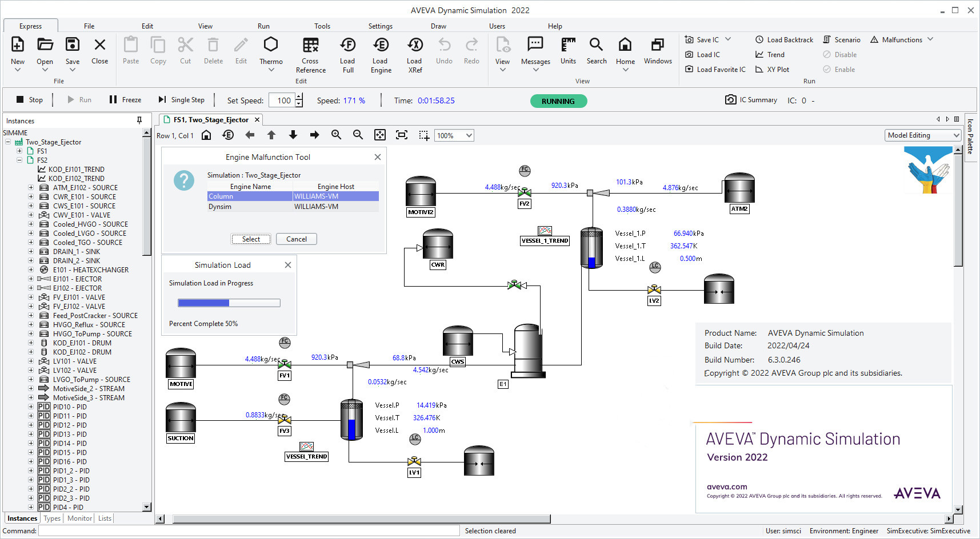
Task: Click the Windows icon in ribbon
Action: 658,45
